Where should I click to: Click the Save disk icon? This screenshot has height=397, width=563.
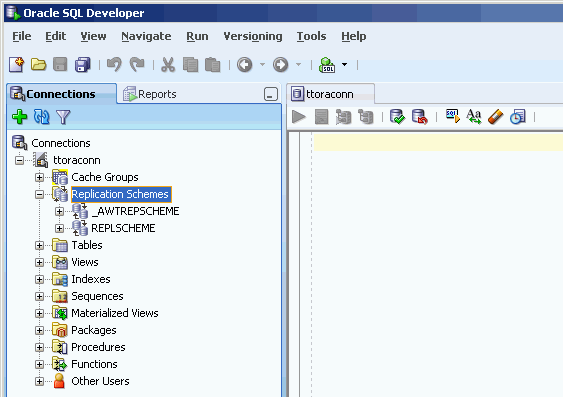tap(60, 65)
